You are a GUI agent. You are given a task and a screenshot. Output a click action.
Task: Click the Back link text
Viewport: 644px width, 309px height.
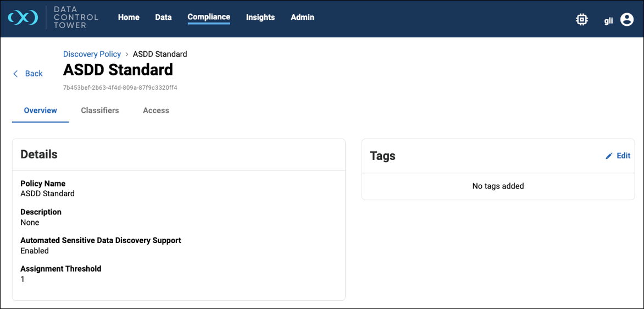(x=34, y=74)
